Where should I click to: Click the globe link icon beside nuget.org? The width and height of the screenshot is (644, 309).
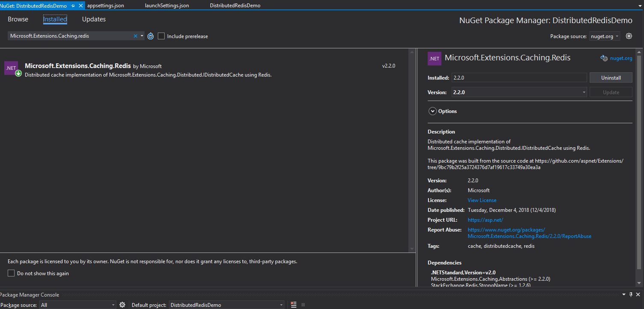(604, 58)
